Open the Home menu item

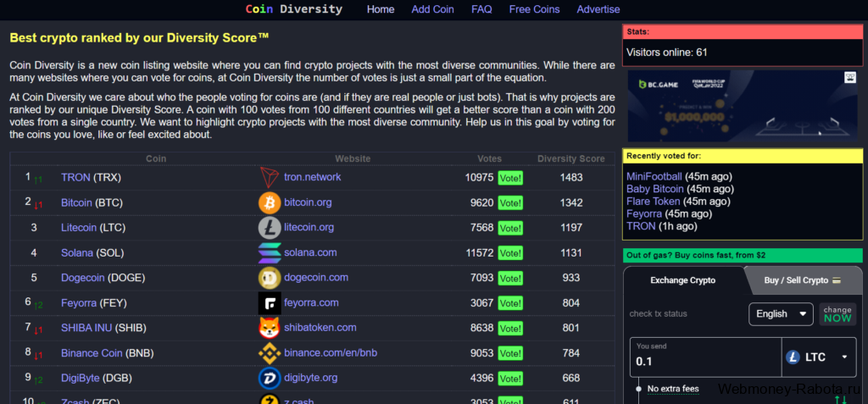coord(381,9)
